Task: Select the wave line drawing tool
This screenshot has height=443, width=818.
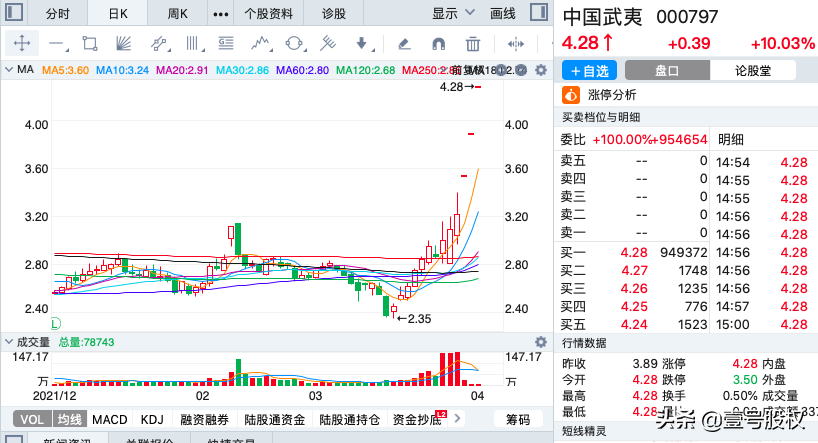Action: tap(261, 44)
